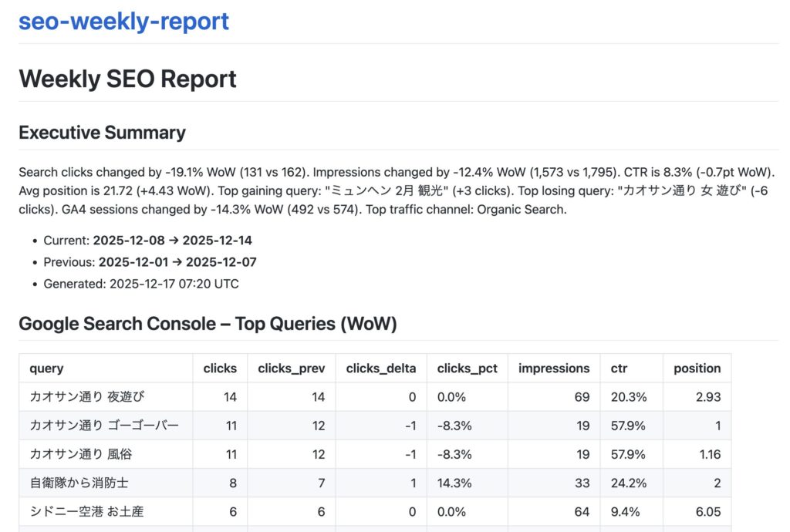790x532 pixels.
Task: Click the 'カオサン通り 風俗' query cell
Action: [x=80, y=454]
